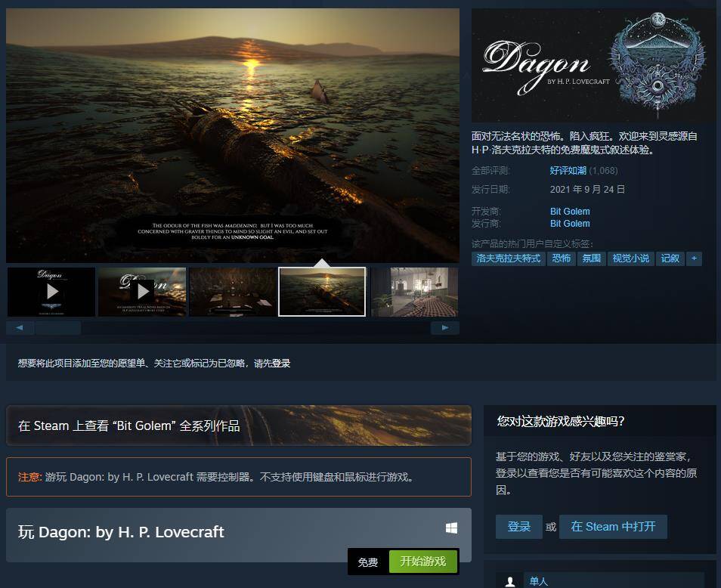Click the single-player person icon
Image resolution: width=721 pixels, height=588 pixels.
(x=511, y=581)
